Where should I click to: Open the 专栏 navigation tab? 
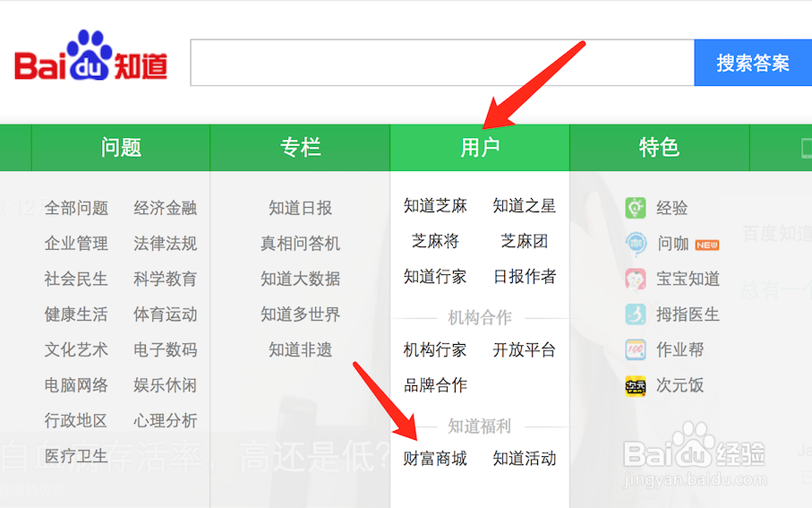pos(300,148)
